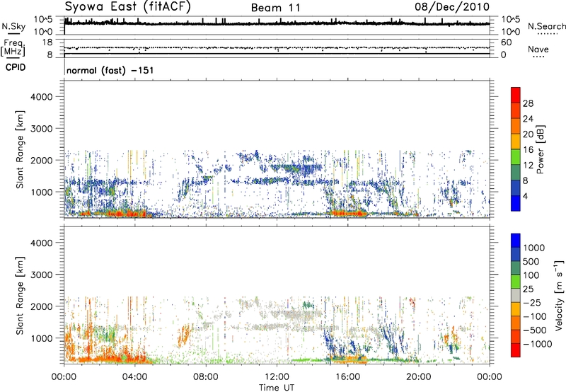566x392 pixels.
Task: Click the "8" label on the power colorbar
Action: [526, 180]
